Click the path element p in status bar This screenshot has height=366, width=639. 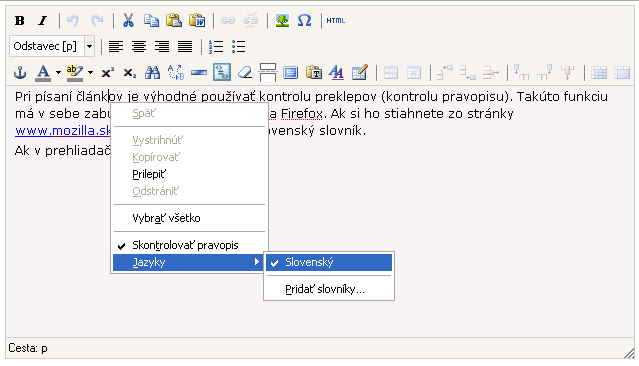click(44, 348)
